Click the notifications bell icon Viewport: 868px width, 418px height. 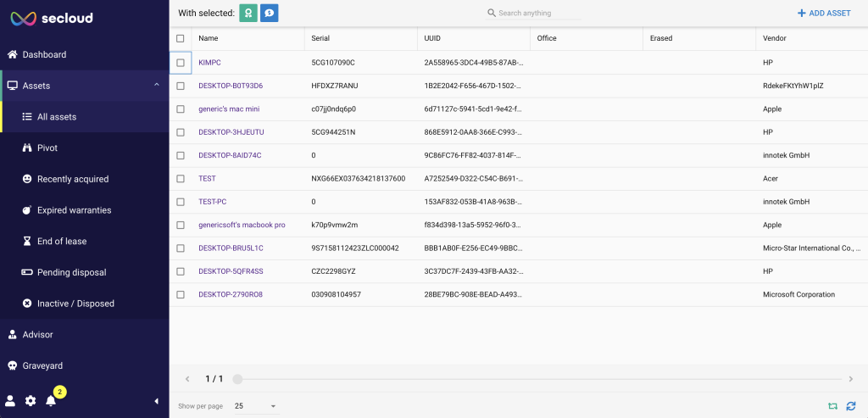(51, 401)
